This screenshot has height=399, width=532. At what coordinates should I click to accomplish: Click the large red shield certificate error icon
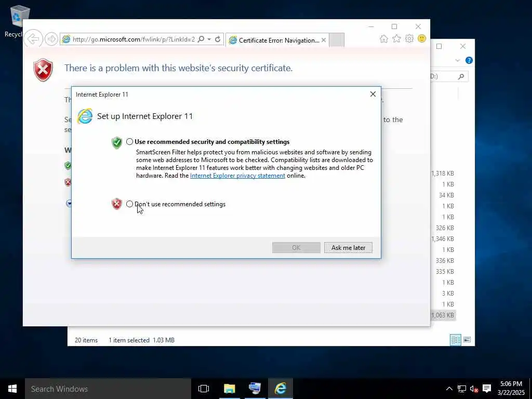coord(43,70)
